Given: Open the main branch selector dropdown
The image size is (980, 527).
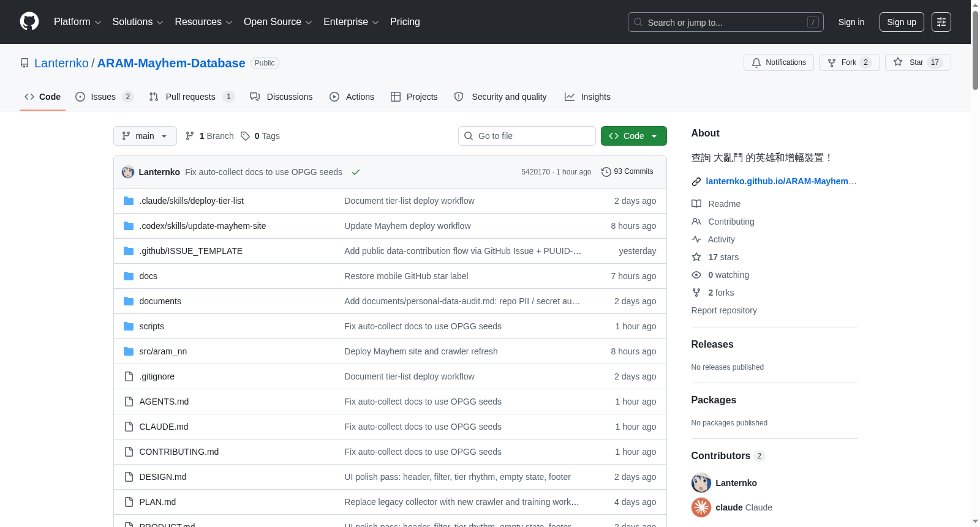Looking at the screenshot, I should (145, 136).
